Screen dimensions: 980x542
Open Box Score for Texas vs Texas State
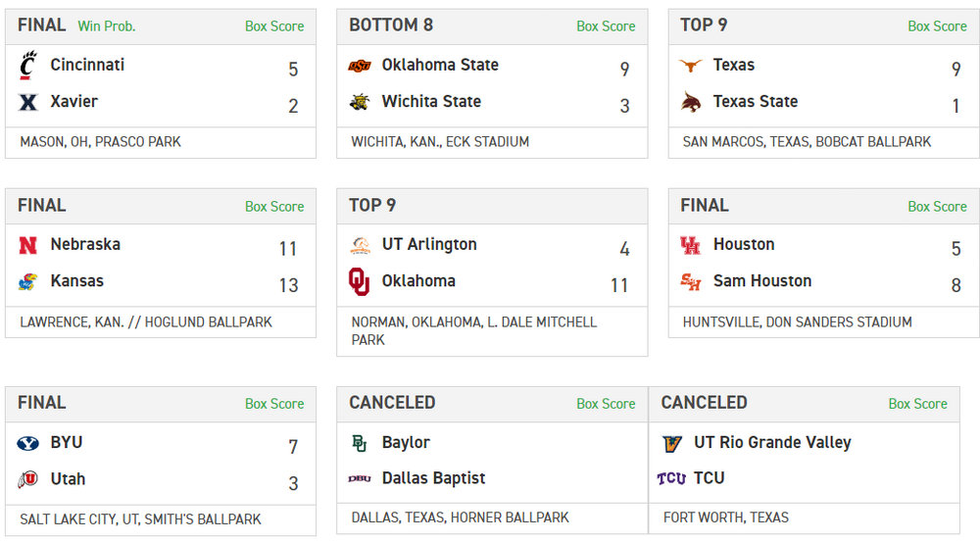937,26
